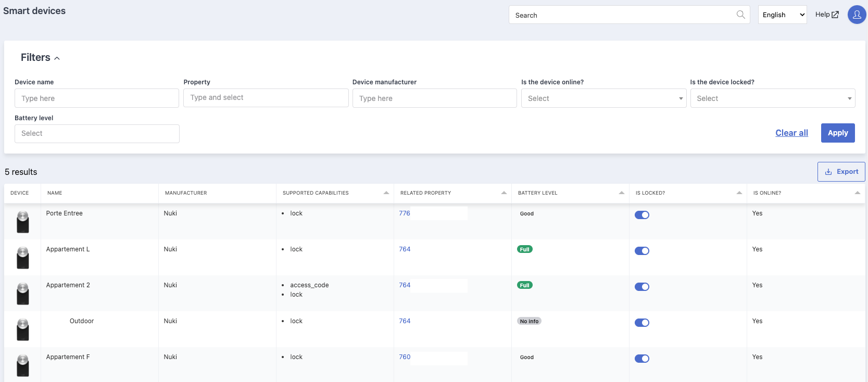Click the Device name filter field
868x382 pixels.
tap(97, 98)
